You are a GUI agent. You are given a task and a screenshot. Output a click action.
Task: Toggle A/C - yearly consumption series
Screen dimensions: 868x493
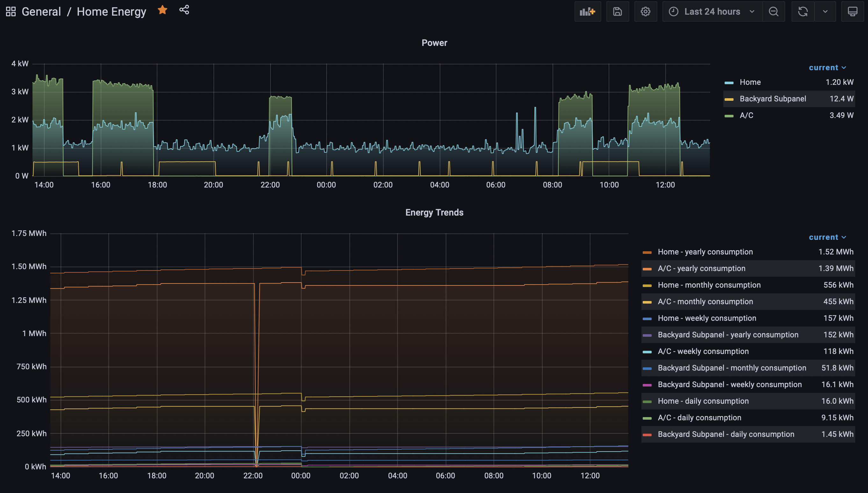pos(701,269)
